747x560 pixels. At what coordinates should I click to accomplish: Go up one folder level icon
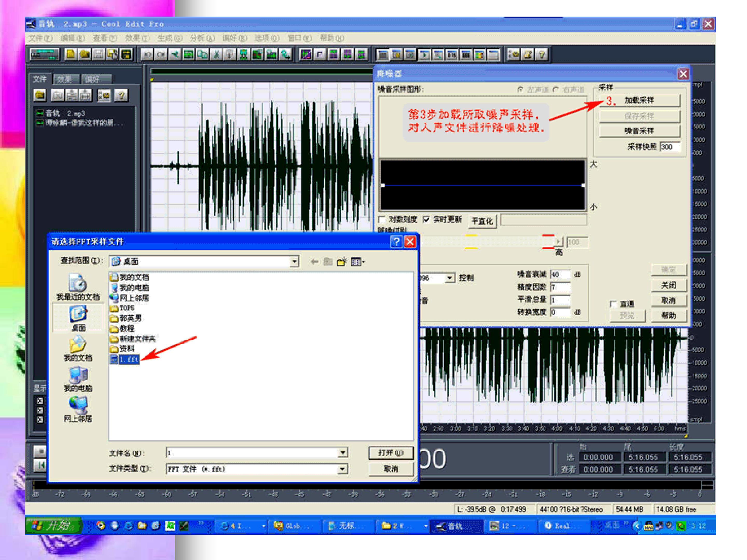point(328,261)
